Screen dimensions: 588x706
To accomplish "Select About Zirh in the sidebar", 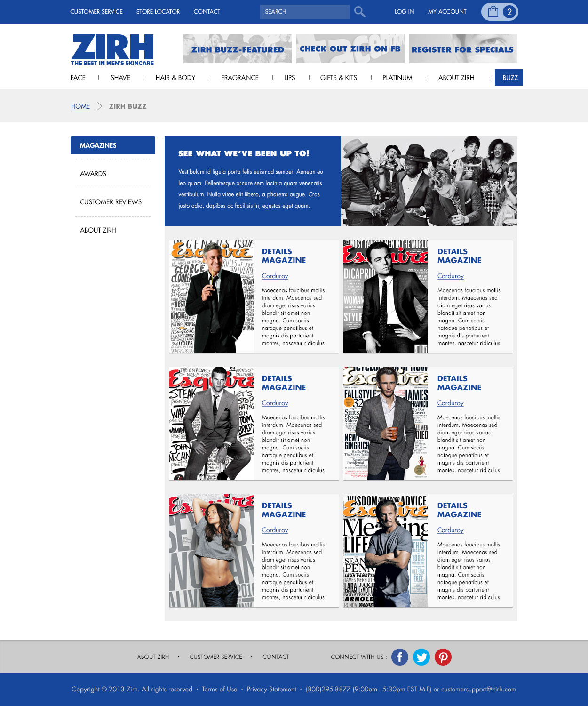I will pyautogui.click(x=98, y=230).
